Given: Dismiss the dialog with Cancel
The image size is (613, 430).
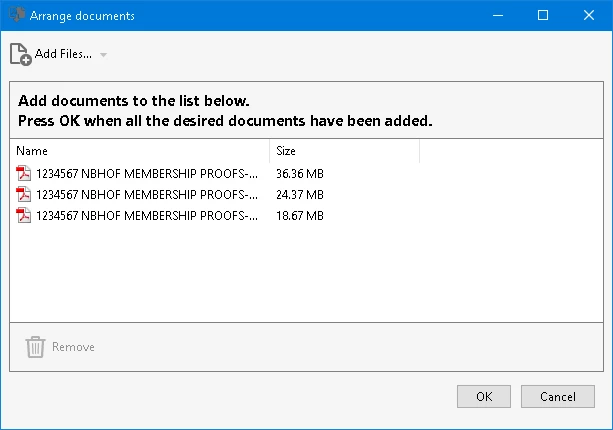Looking at the screenshot, I should pyautogui.click(x=558, y=396).
